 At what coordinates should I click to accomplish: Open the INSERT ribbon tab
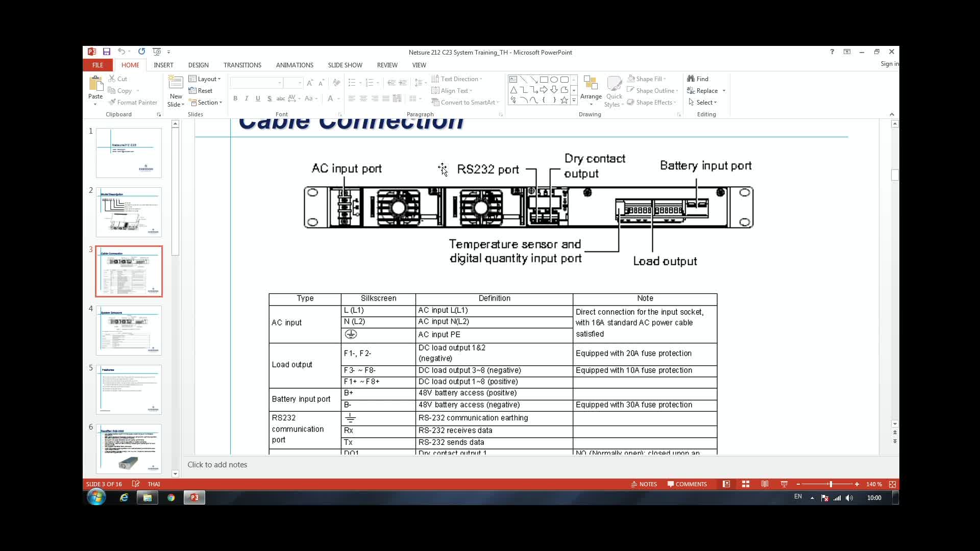[163, 65]
